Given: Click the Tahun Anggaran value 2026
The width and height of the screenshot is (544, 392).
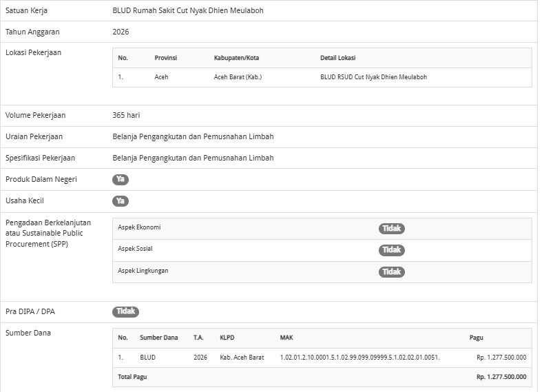Looking at the screenshot, I should (121, 32).
